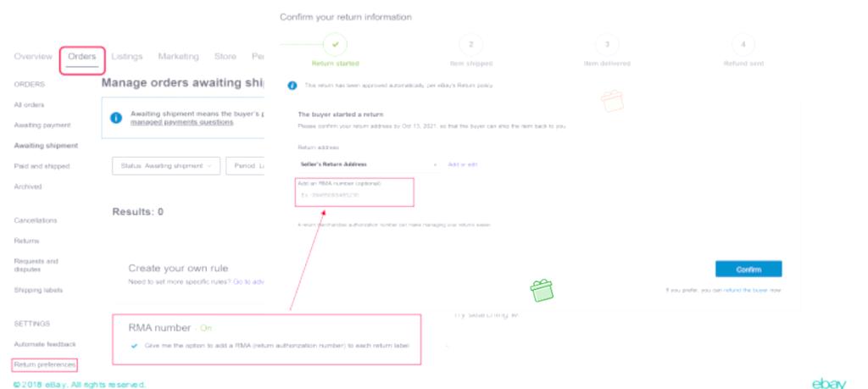Screen dimensions: 868x389
Task: Open Return preferences in settings sidebar
Action: coord(44,364)
